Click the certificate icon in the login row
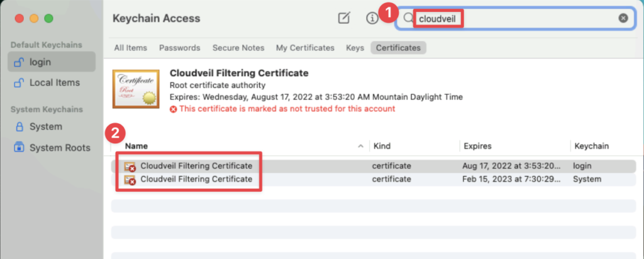 [x=130, y=166]
